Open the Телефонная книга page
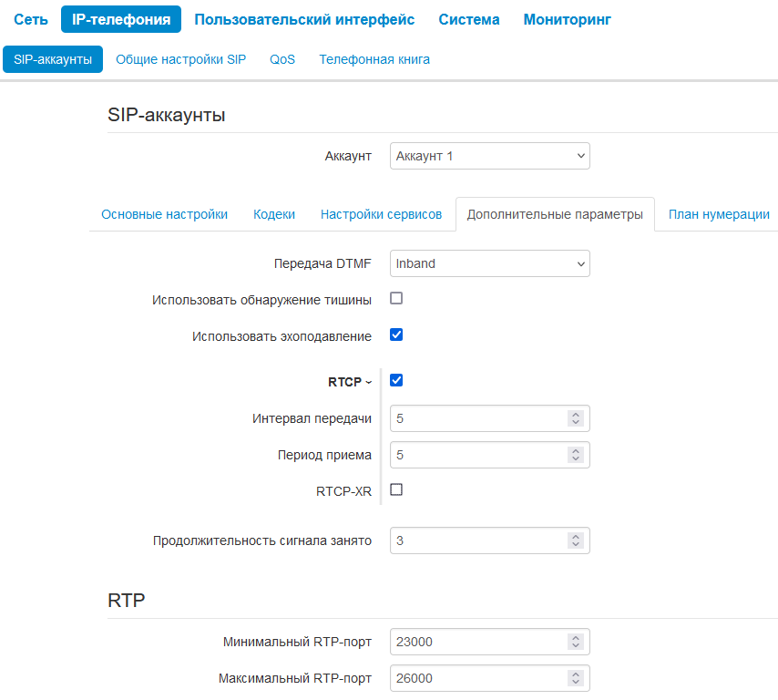This screenshot has height=700, width=778. click(374, 59)
